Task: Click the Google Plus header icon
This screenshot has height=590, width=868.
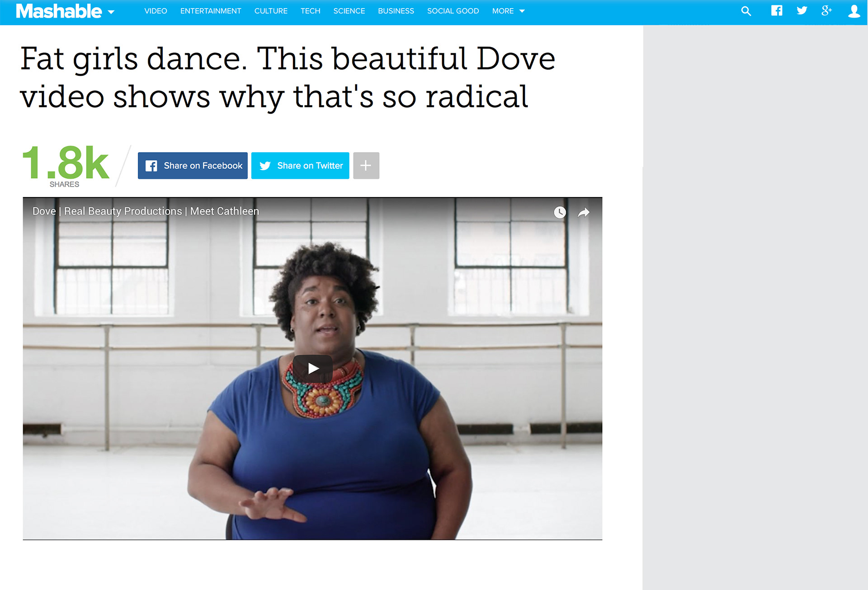Action: click(826, 11)
